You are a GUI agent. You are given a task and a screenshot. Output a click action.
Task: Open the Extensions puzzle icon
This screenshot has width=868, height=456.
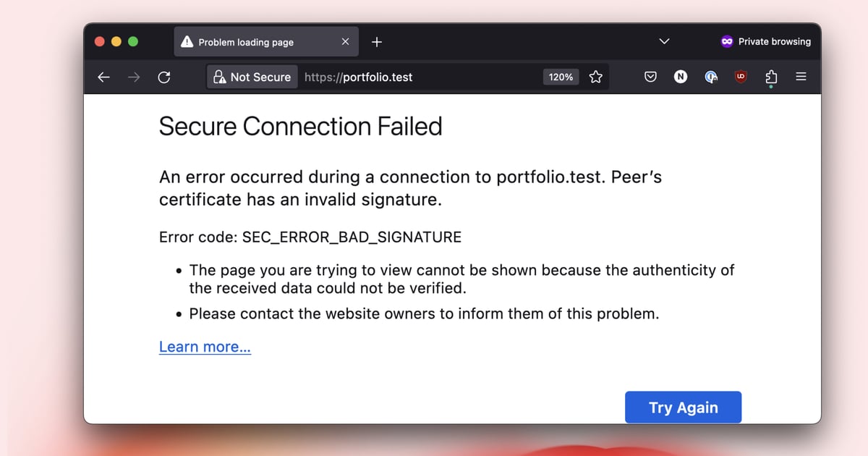click(x=771, y=77)
